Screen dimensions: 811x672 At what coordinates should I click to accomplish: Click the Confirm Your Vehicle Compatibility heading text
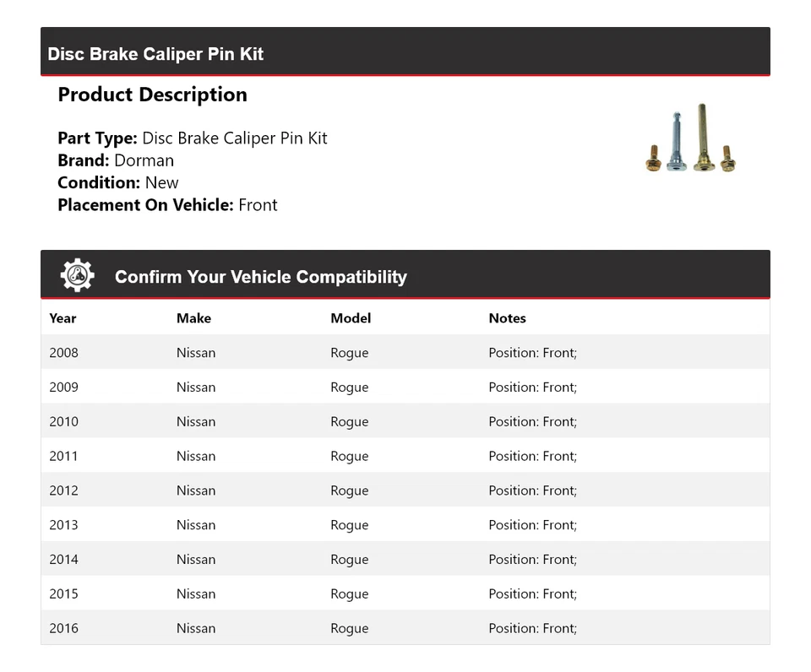point(260,277)
